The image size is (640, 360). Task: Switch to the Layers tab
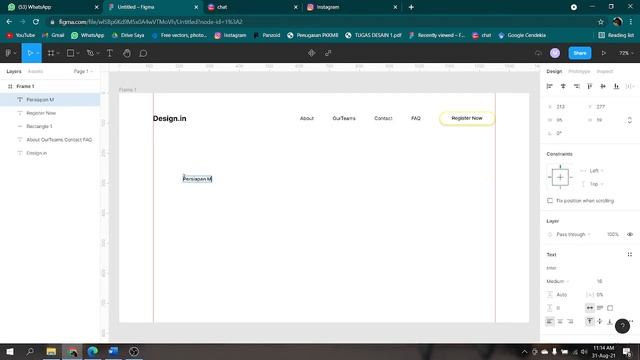click(x=14, y=71)
